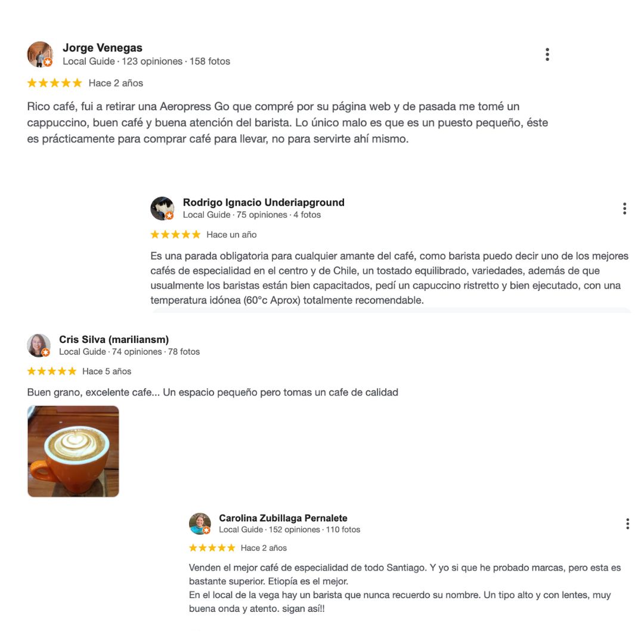Open the name link Cris Silva (mariliansm)

[x=114, y=340]
